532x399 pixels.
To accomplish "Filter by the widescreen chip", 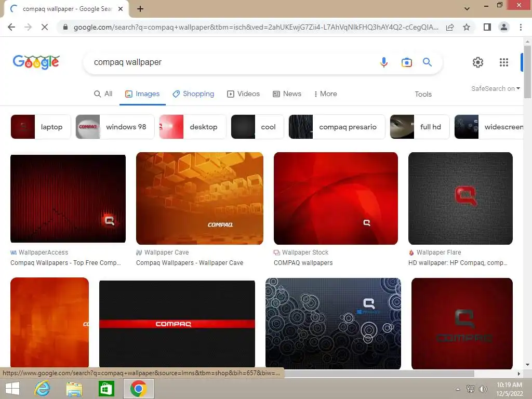I will tap(489, 127).
